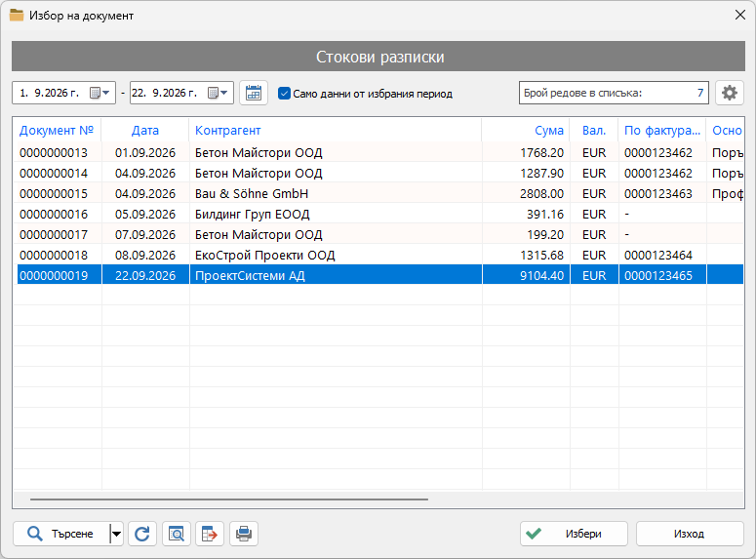Open list settings gear icon
Screen dimensions: 756x559
tap(729, 93)
